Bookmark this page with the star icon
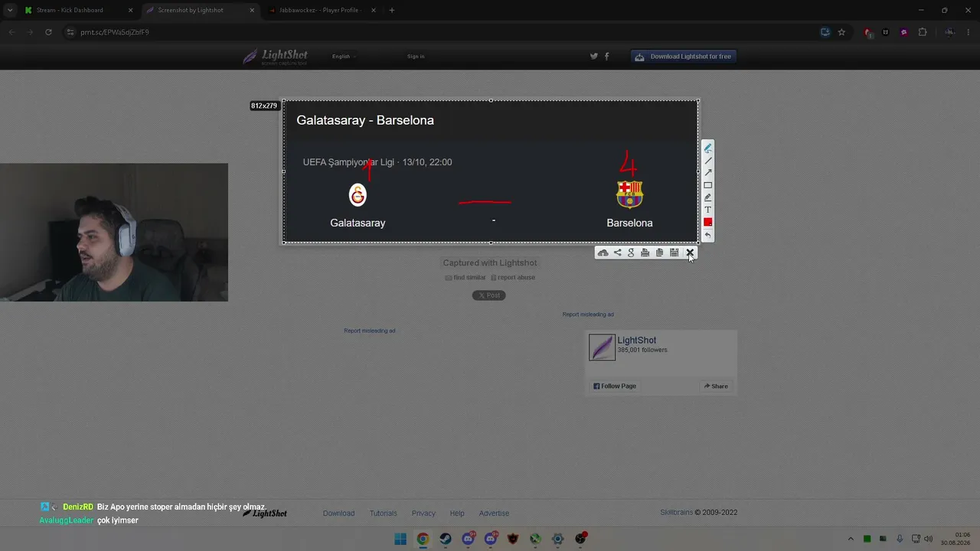The image size is (980, 551). click(841, 32)
